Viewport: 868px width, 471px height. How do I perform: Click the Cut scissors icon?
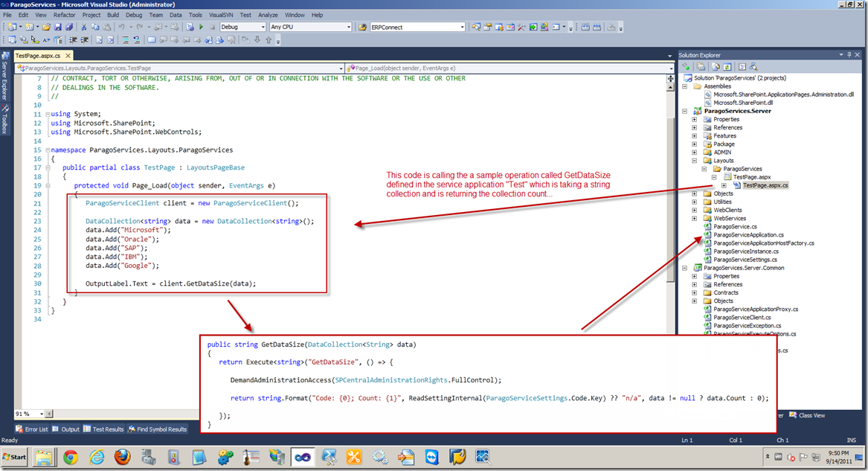click(84, 27)
